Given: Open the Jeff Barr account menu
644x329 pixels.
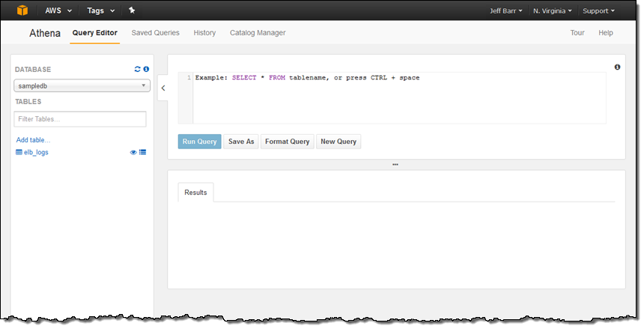Looking at the screenshot, I should [505, 10].
